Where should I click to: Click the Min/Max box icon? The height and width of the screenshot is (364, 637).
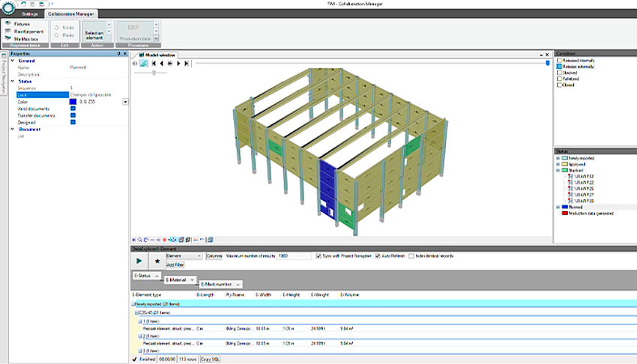[x=7, y=39]
